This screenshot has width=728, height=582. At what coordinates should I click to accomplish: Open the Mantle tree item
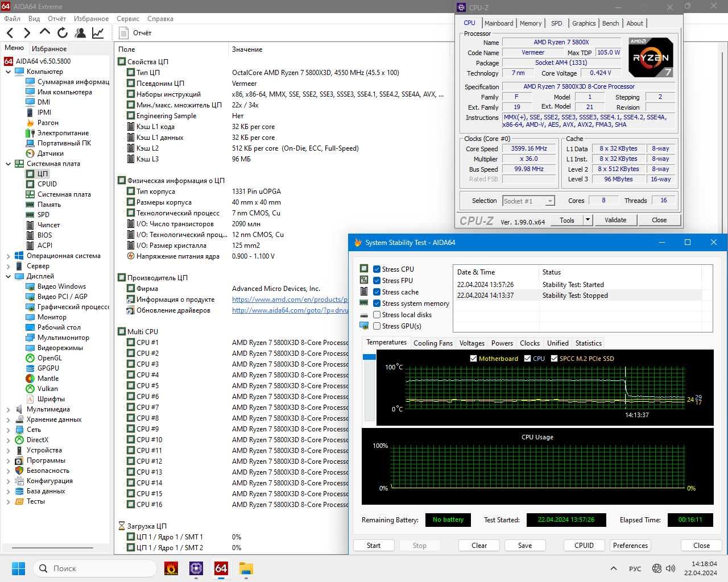pyautogui.click(x=48, y=379)
